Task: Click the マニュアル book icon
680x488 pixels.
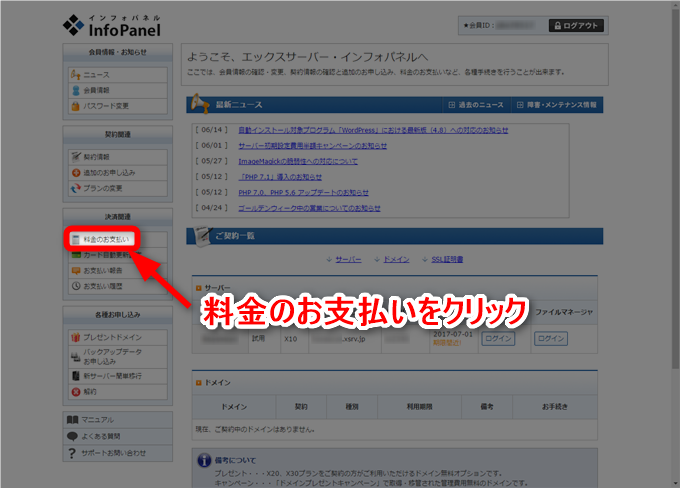Action: click(72, 419)
